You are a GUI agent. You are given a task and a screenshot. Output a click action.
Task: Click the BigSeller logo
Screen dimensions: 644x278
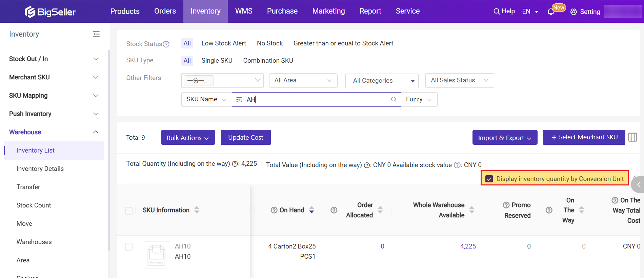coord(50,12)
